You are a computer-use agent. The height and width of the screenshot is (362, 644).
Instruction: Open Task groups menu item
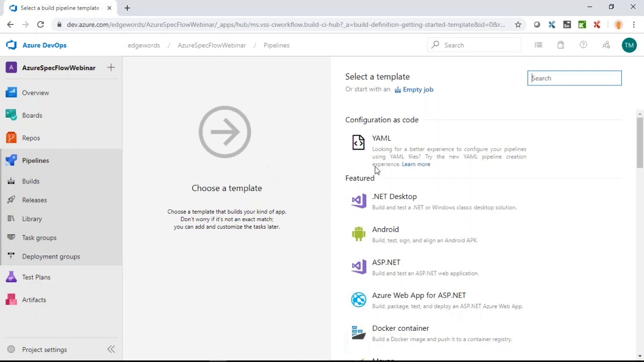[x=39, y=237]
